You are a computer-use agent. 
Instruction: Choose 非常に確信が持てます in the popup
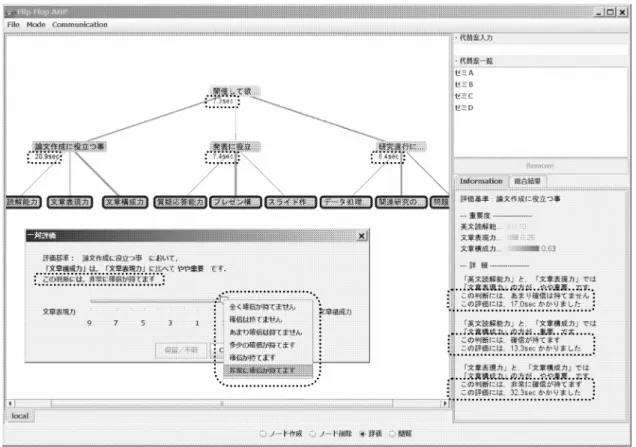pyautogui.click(x=268, y=371)
